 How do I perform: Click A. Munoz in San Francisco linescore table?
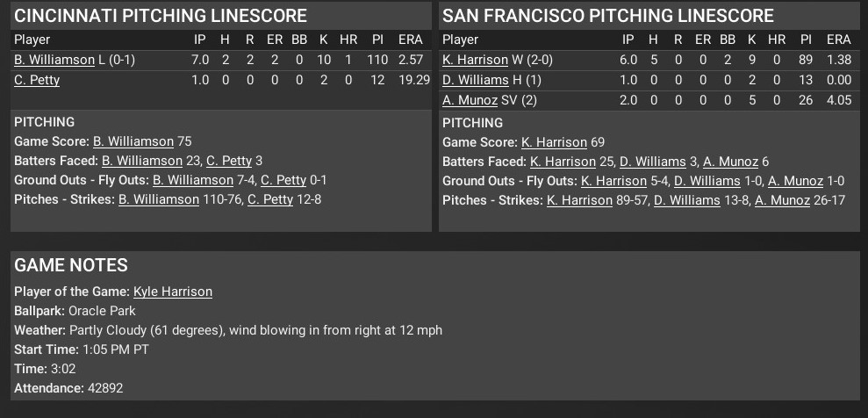[x=470, y=100]
